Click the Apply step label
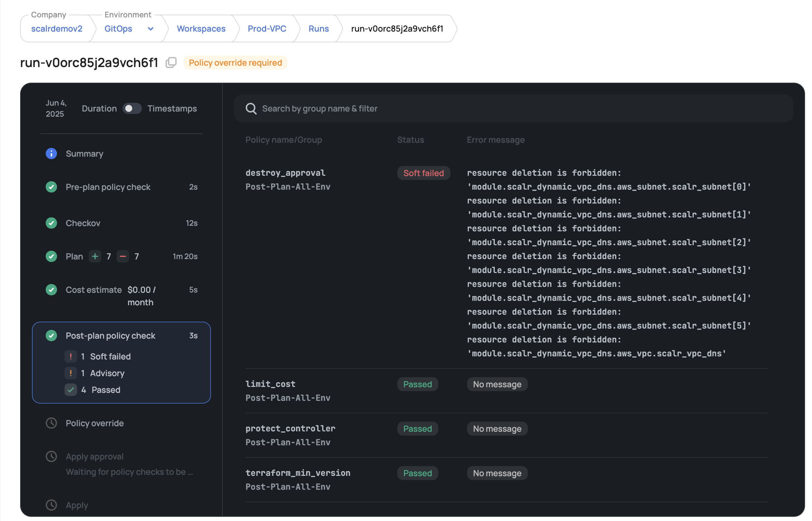This screenshot has width=812, height=521. click(77, 505)
